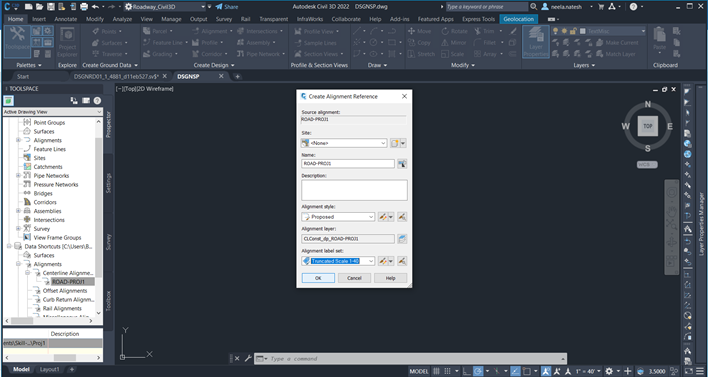Open the Alignment label set dropdown

coord(338,261)
